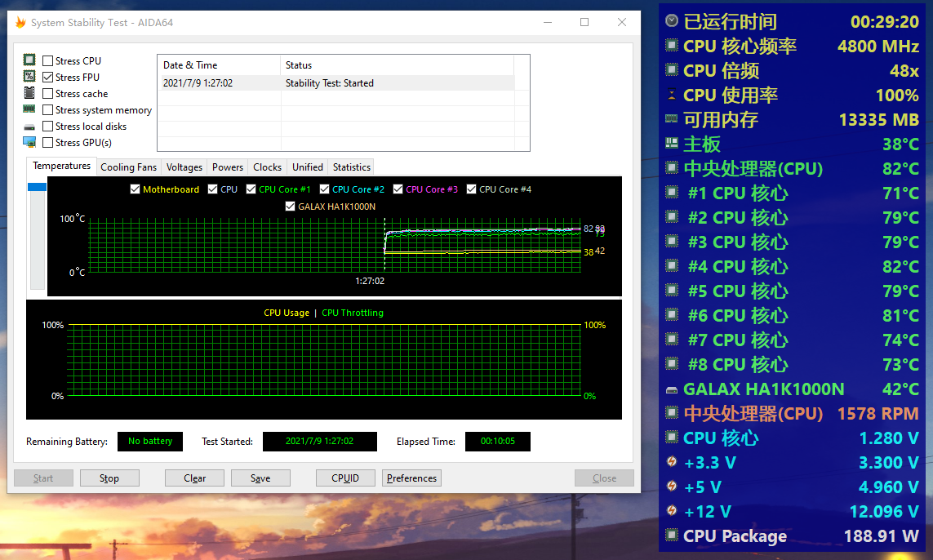Switch to the Cooling Fans tab
The image size is (933, 560).
(x=128, y=167)
